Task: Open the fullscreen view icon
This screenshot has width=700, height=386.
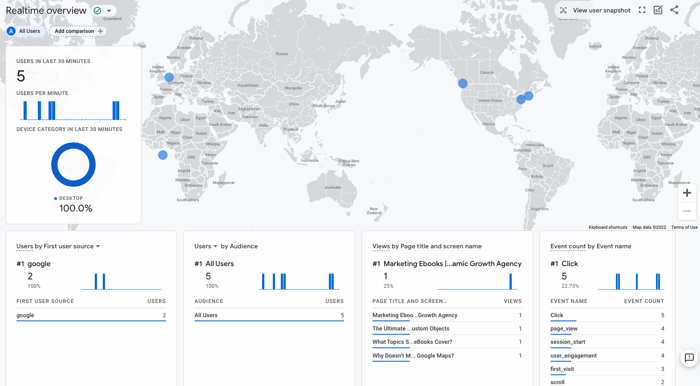Action: [x=642, y=10]
